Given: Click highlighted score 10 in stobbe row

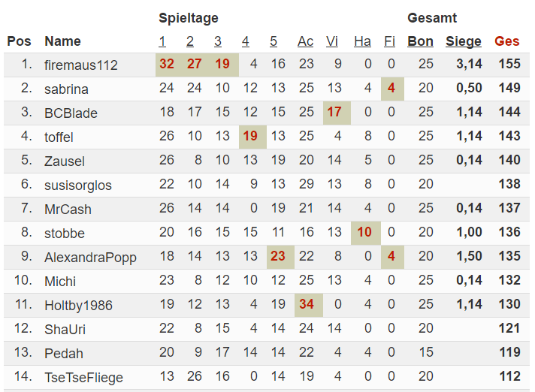Looking at the screenshot, I should (x=364, y=232).
